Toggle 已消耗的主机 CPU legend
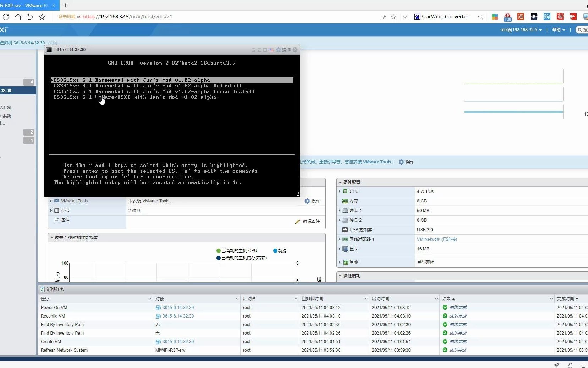The width and height of the screenshot is (588, 368). 237,251
